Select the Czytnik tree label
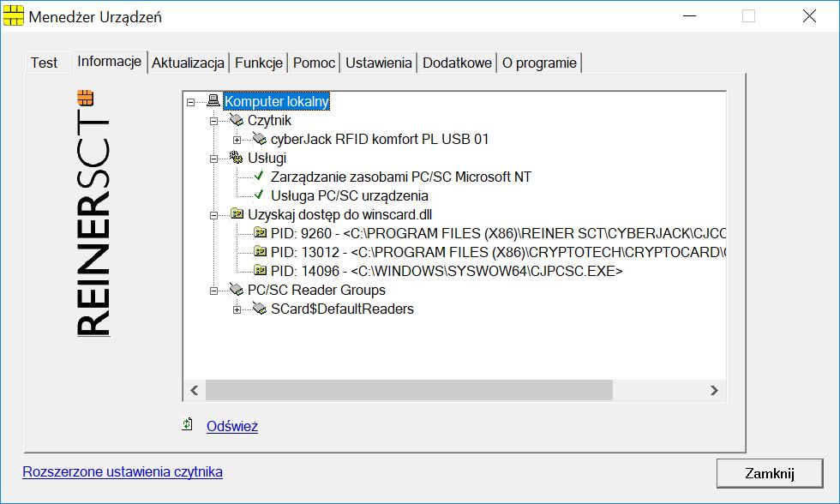 (269, 120)
